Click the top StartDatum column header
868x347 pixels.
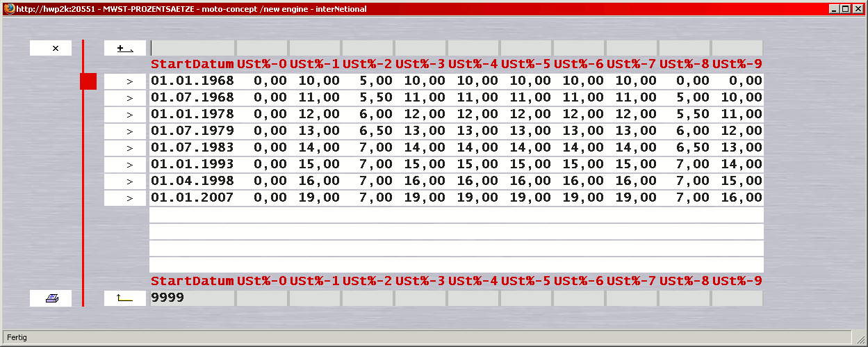click(193, 65)
